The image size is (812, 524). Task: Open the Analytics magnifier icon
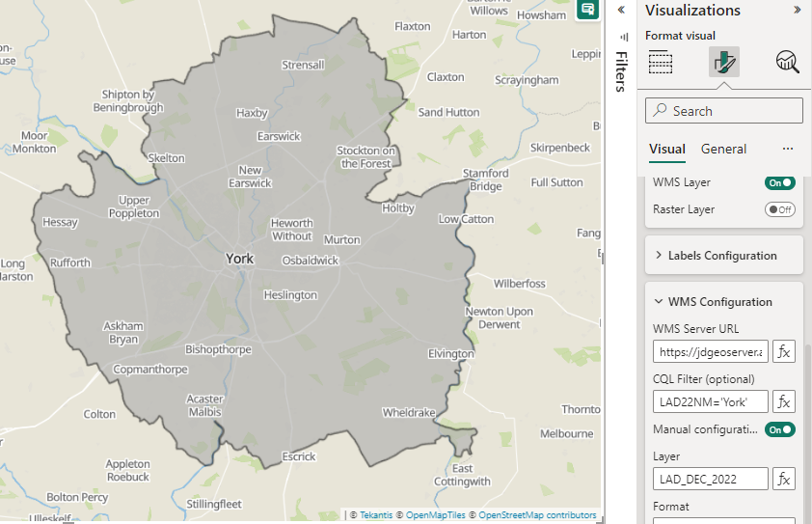tap(787, 63)
